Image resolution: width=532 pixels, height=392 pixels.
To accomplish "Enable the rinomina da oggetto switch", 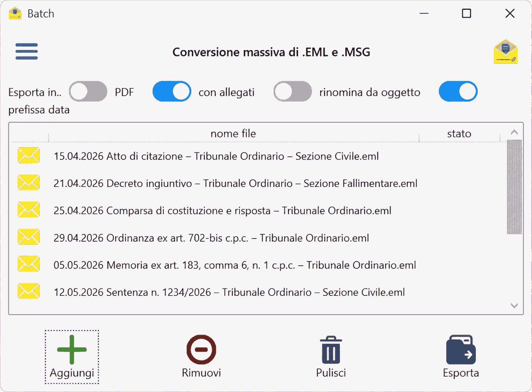I will (293, 91).
